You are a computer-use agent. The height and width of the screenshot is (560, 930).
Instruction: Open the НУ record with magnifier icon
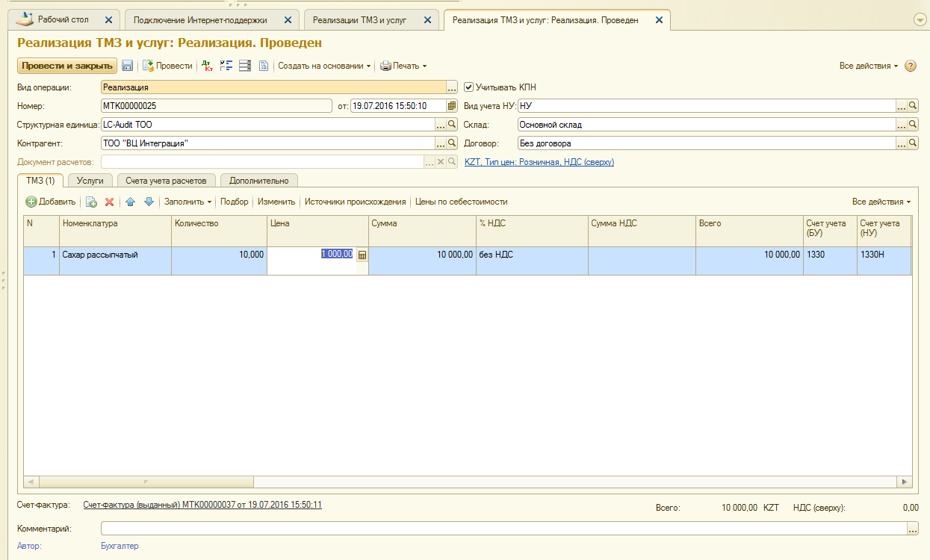(913, 106)
